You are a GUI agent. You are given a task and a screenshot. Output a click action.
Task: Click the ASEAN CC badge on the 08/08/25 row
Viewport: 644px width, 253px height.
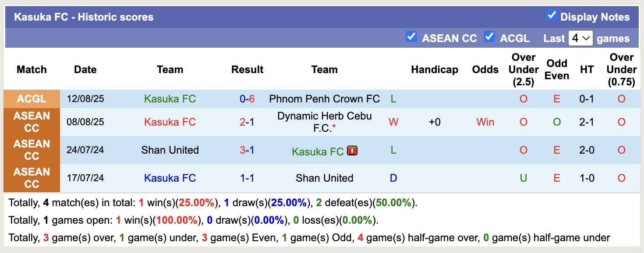click(x=31, y=122)
